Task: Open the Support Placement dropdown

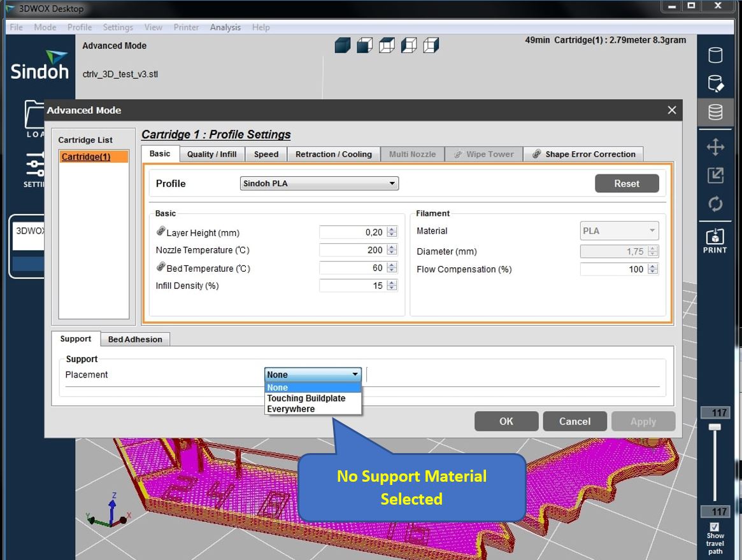Action: coord(313,375)
